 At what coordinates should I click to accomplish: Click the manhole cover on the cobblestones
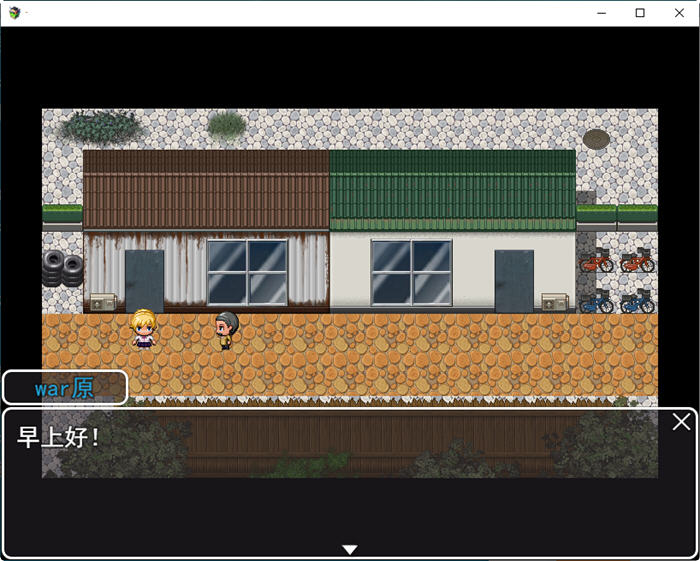click(x=596, y=138)
